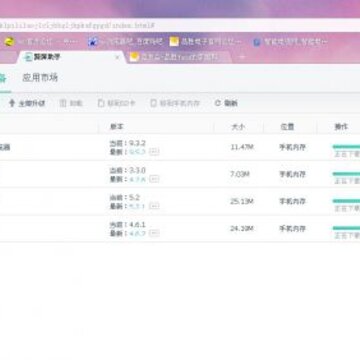Click the latest version link under 4.6.1

(x=138, y=233)
